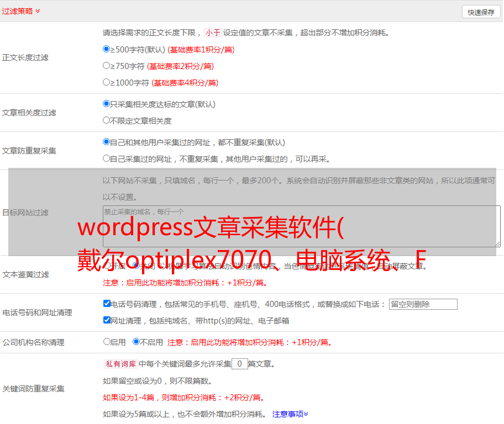504x424 pixels.
Task: Expand the 注意事项 link
Action: pyautogui.click(x=290, y=414)
